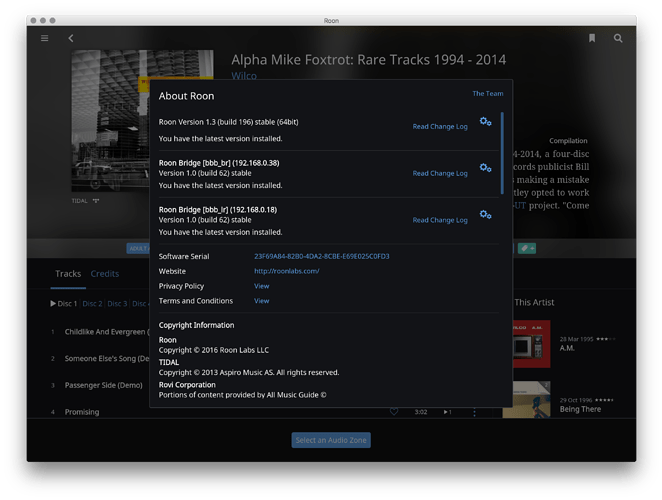This screenshot has height=500, width=662.
Task: Click the Being There album title
Action: coord(580,409)
